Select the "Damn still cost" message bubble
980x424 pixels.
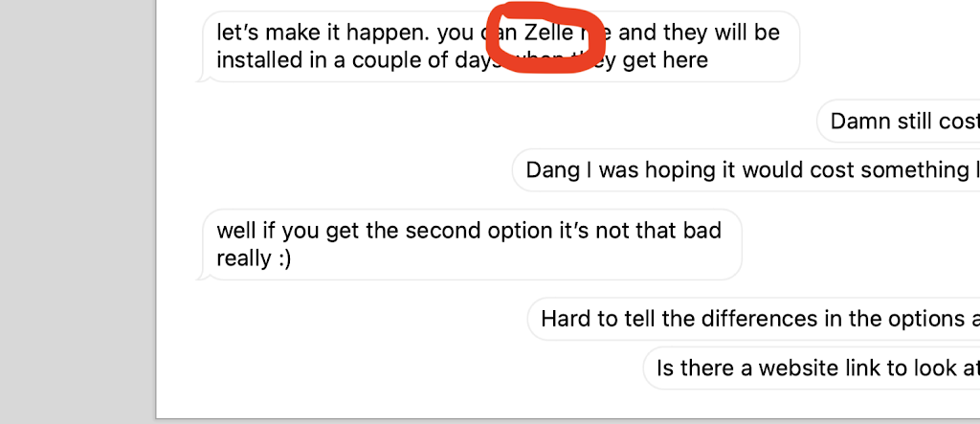(900, 122)
